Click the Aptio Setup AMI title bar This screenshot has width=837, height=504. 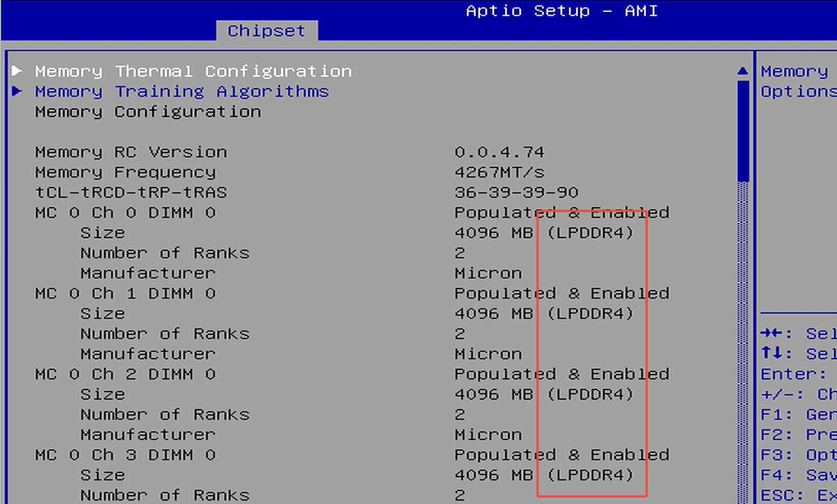(x=561, y=11)
